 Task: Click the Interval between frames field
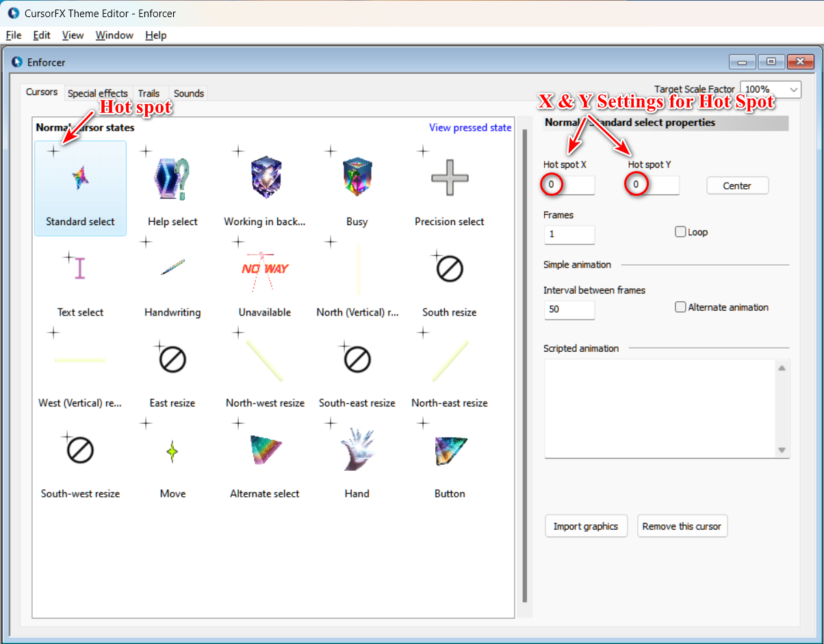point(569,309)
